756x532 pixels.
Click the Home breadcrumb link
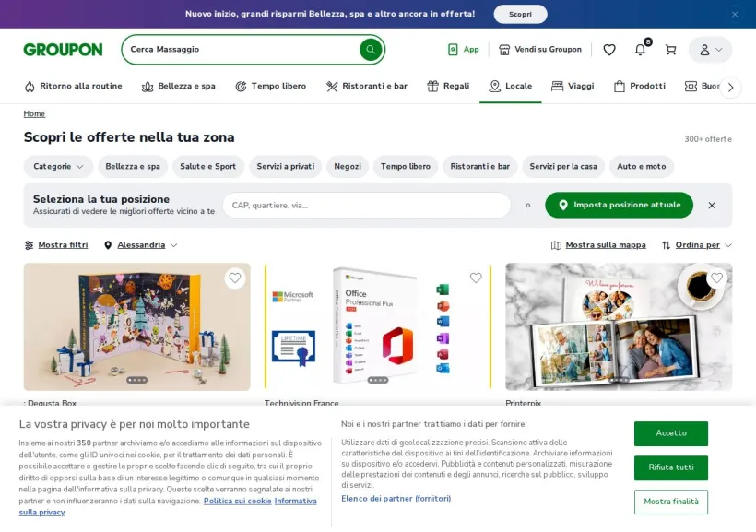point(34,113)
